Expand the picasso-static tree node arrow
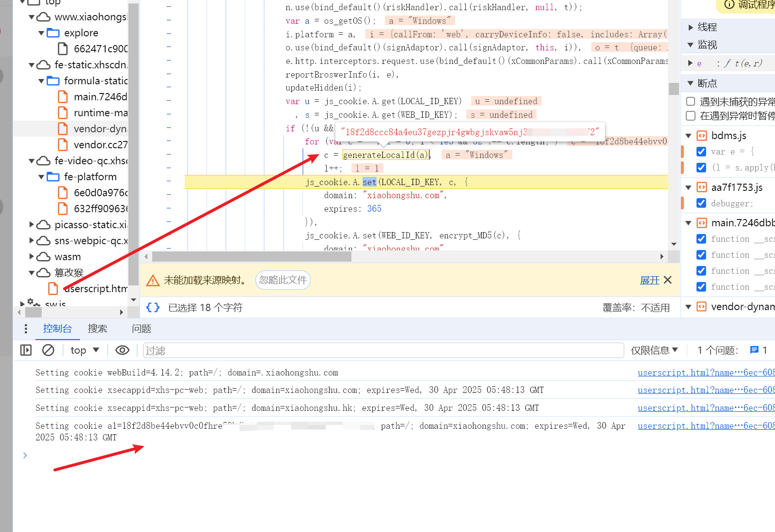 pyautogui.click(x=32, y=225)
